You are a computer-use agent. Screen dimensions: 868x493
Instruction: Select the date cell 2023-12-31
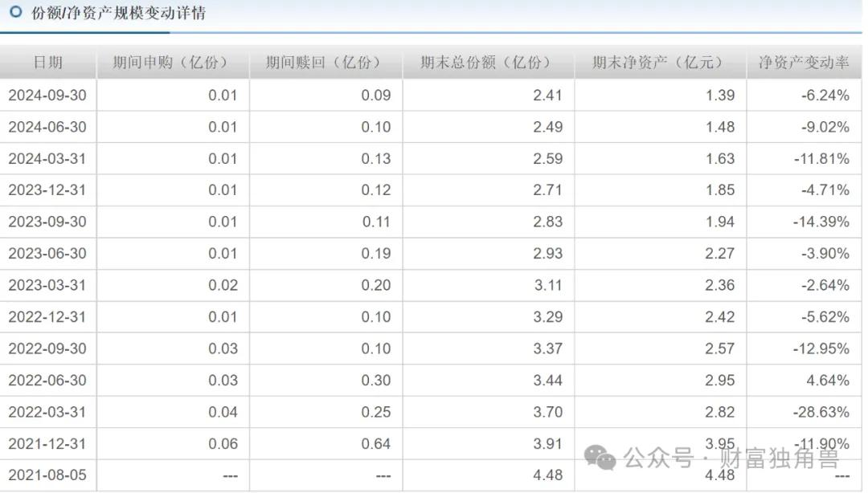[47, 189]
